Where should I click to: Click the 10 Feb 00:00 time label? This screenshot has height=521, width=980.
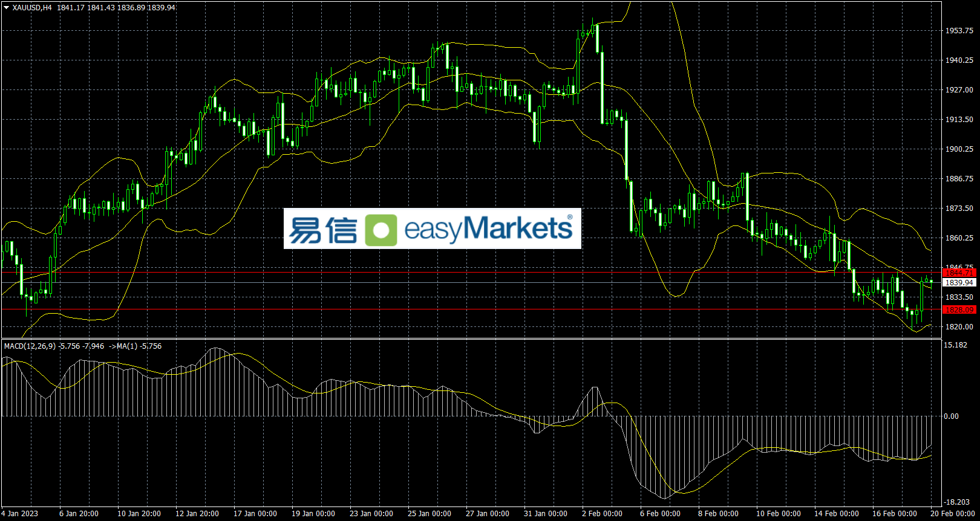[x=778, y=514]
